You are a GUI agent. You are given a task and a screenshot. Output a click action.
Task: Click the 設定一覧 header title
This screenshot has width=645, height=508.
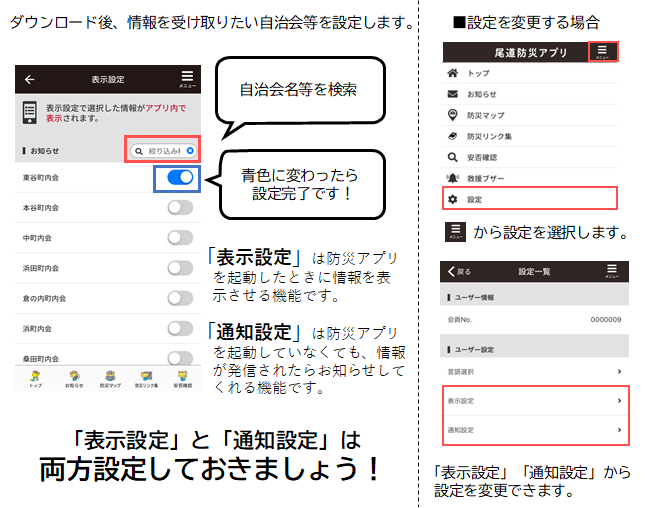click(534, 271)
